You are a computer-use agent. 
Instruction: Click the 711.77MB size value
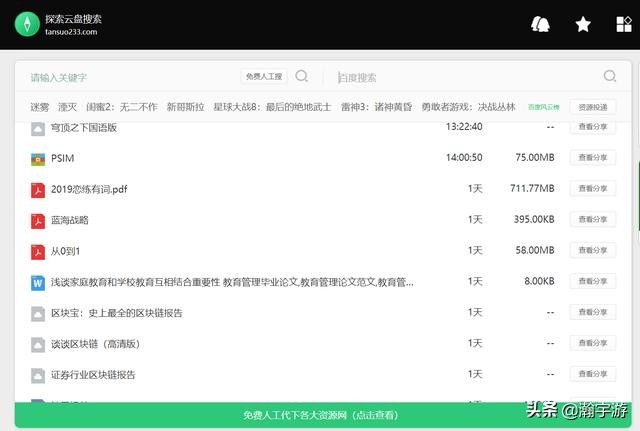(x=532, y=188)
